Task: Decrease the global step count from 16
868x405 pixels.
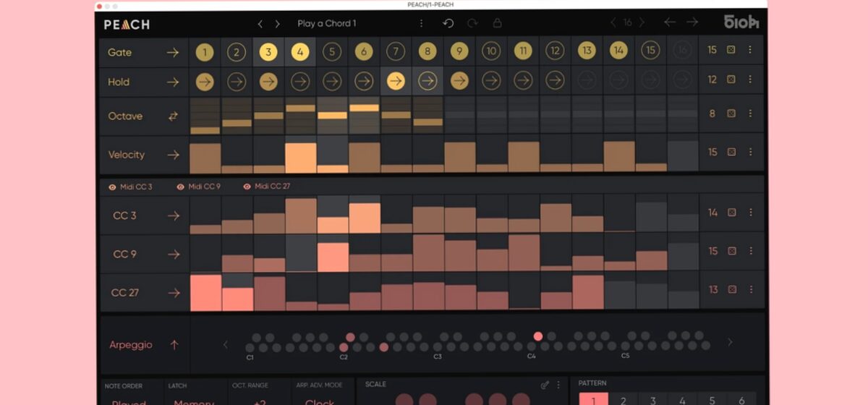Action: pyautogui.click(x=613, y=22)
